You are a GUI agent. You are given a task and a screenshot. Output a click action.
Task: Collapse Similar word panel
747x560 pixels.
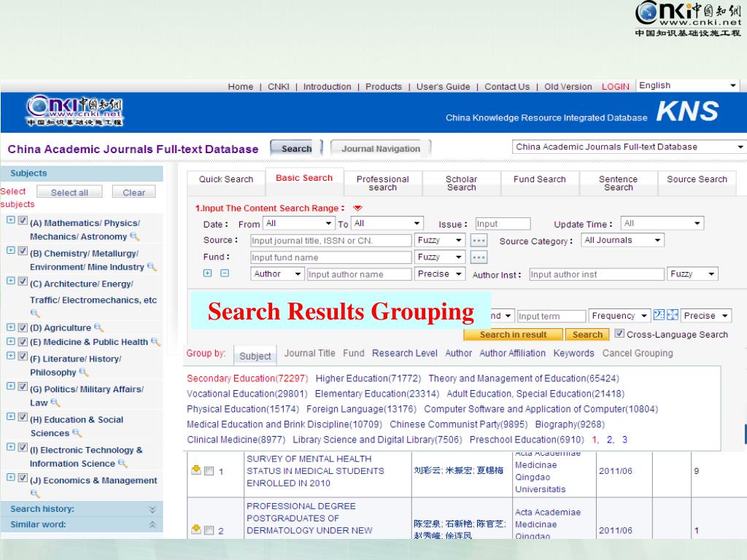pyautogui.click(x=152, y=525)
